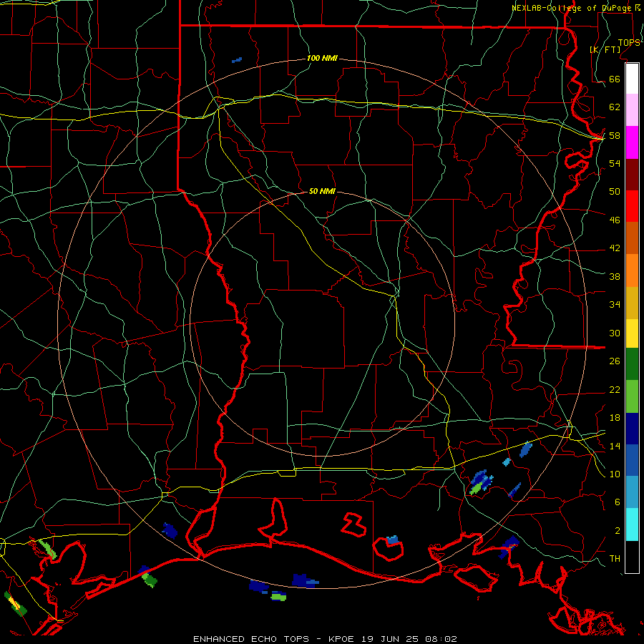Click the 2 value on the scale
The image size is (644, 644).
[x=617, y=530]
